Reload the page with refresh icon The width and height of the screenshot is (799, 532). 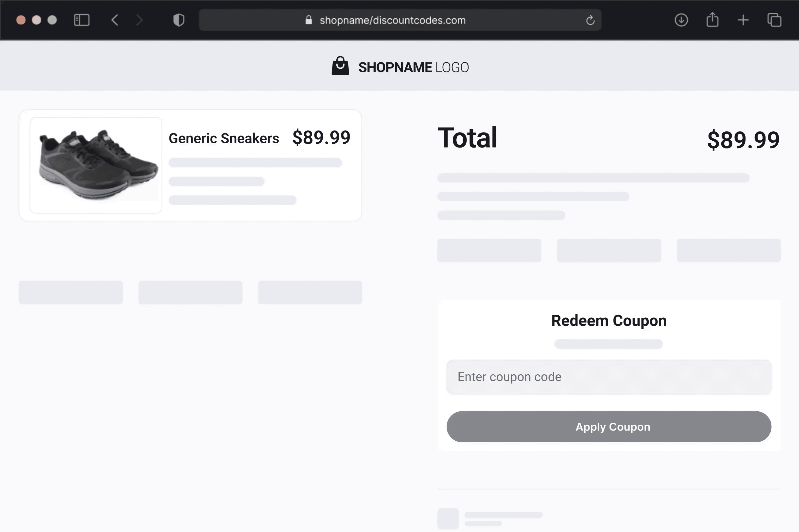590,20
